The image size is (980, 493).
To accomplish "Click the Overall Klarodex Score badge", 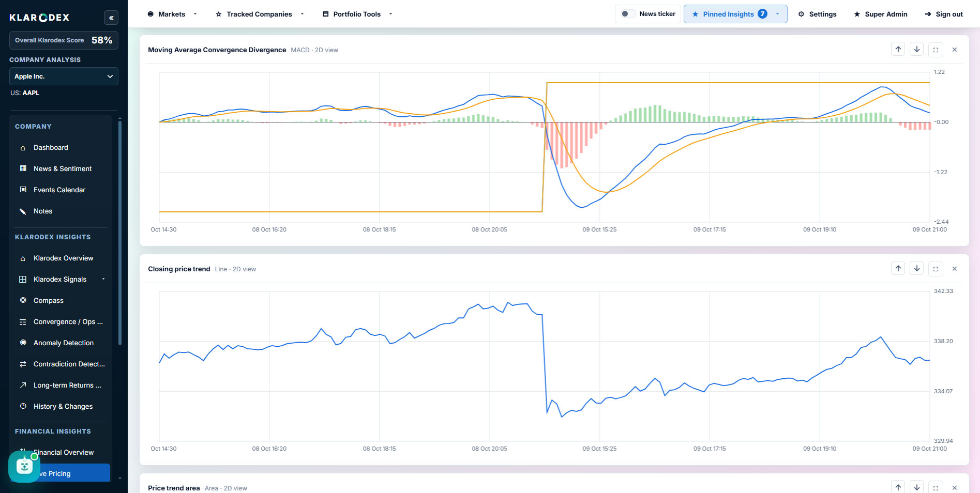I will tap(64, 40).
